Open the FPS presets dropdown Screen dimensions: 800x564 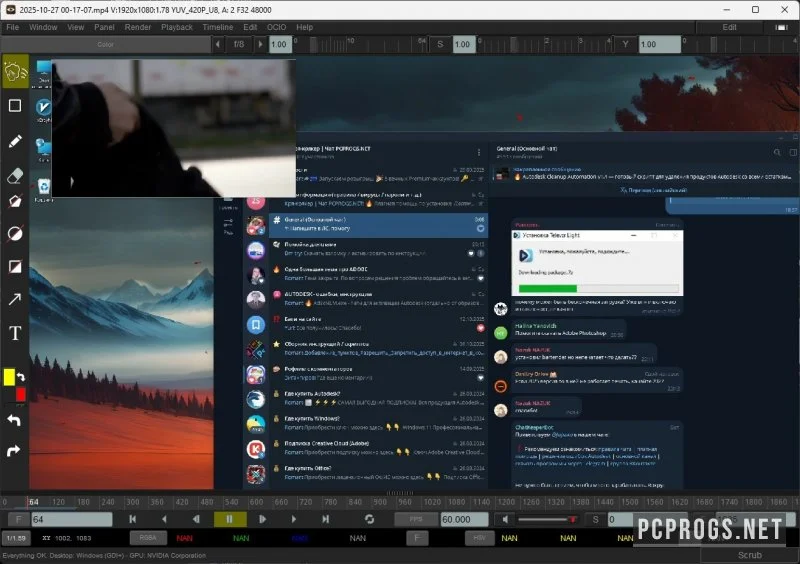[416, 520]
